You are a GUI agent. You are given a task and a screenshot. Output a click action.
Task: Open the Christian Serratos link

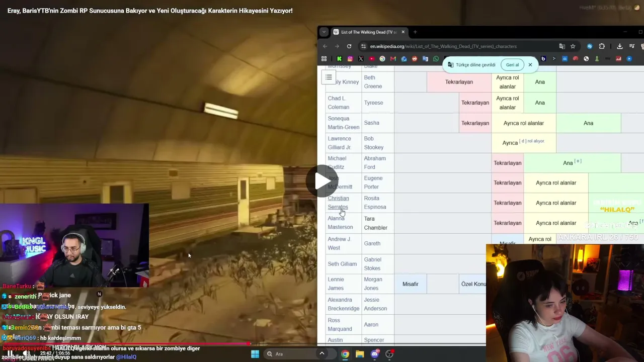(x=338, y=203)
